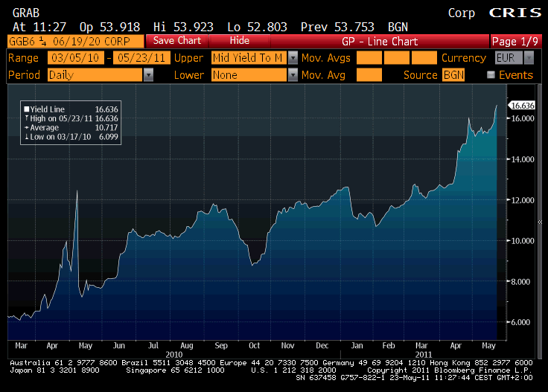
Task: Toggle the Events checkbox
Action: 491,74
